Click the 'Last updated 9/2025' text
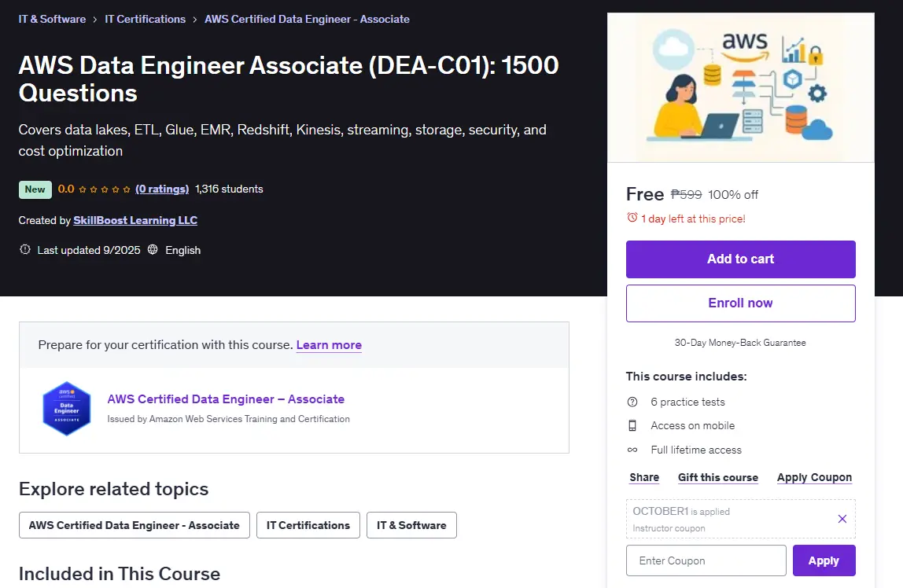 (89, 250)
